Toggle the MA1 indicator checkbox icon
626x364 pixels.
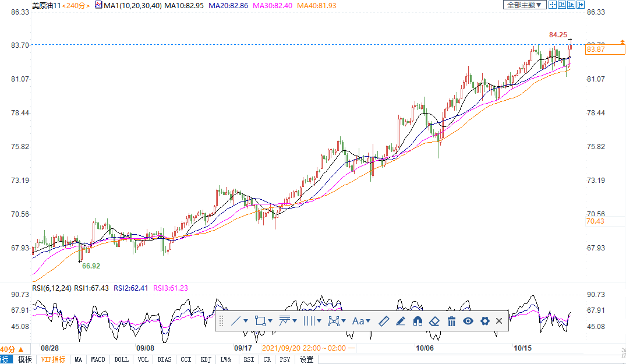98,5
